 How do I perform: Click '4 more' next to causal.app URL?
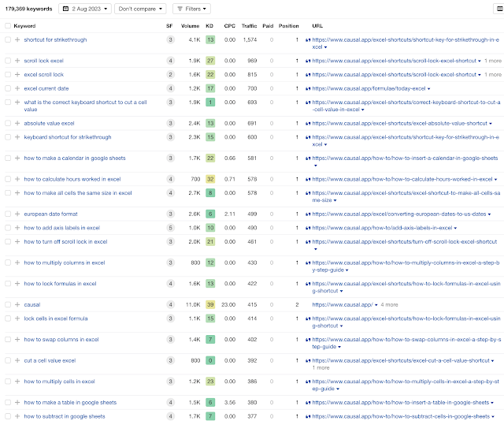(389, 304)
